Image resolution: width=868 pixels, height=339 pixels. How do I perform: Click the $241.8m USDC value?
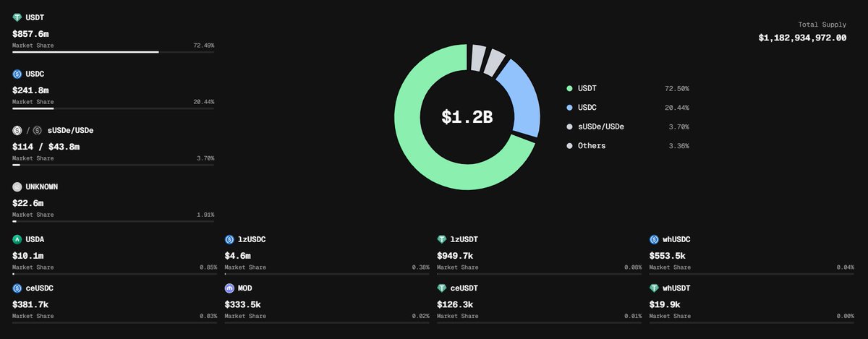coord(30,90)
